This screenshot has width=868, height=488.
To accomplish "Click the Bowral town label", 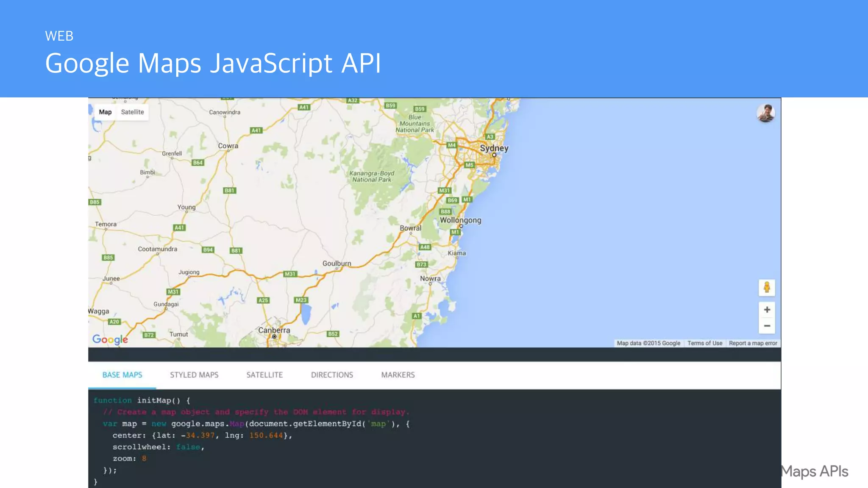I will (x=411, y=228).
